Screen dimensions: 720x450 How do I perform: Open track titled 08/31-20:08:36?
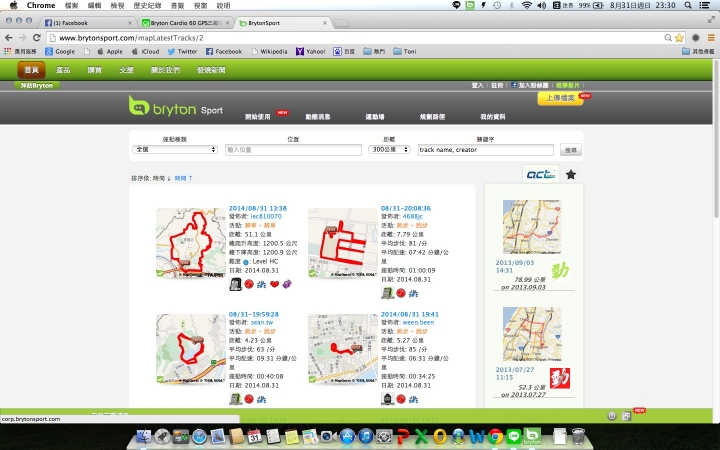click(x=406, y=208)
